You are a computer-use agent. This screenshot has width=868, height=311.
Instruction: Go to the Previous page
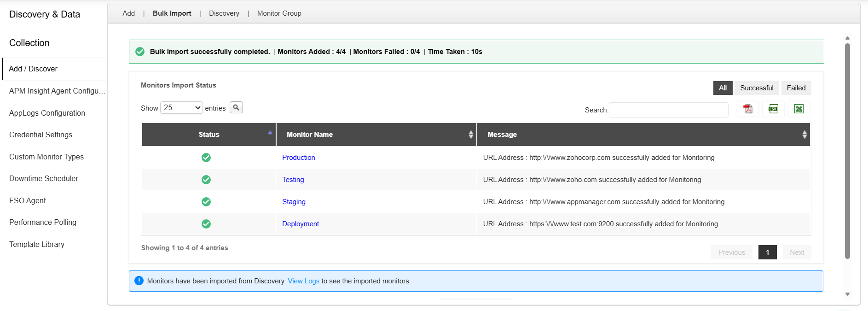coord(732,252)
